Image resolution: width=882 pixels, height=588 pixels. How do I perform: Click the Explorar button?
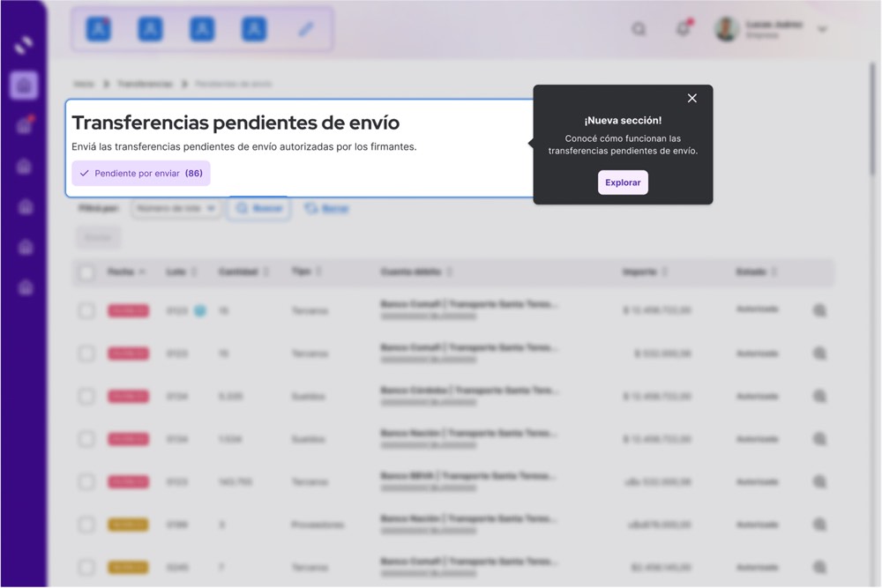pyautogui.click(x=623, y=182)
